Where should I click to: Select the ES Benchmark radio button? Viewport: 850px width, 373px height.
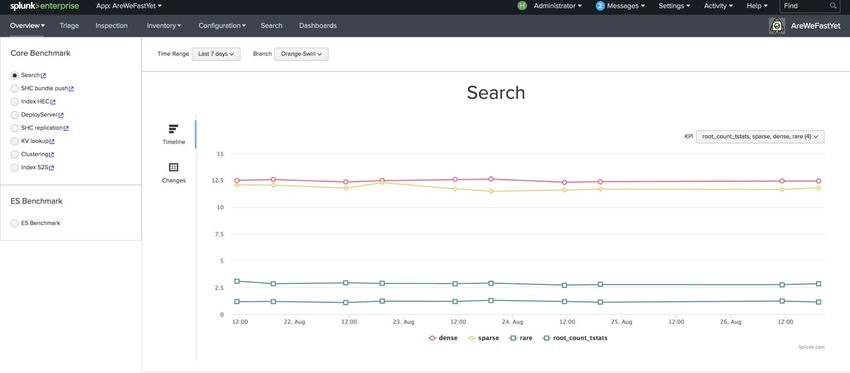15,223
